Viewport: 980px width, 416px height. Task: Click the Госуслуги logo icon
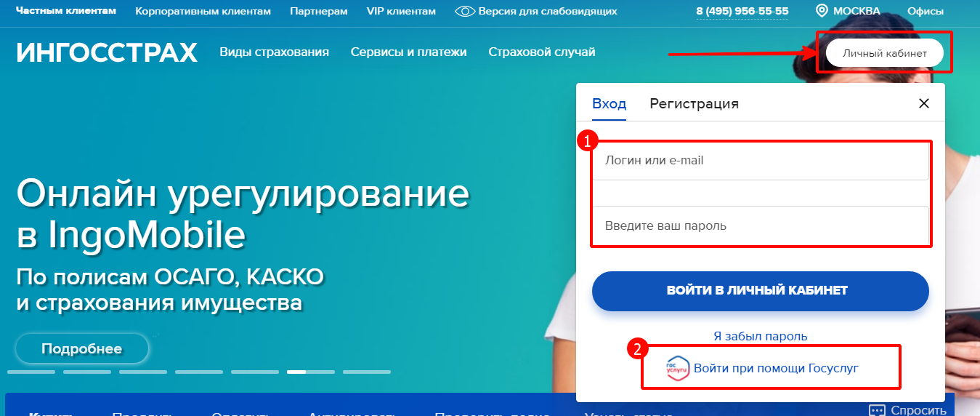point(677,369)
